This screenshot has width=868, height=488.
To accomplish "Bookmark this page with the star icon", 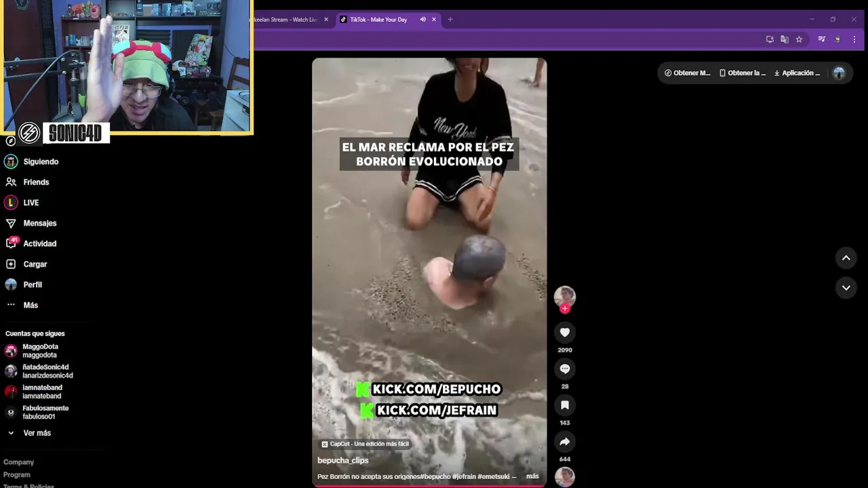I will (x=799, y=39).
